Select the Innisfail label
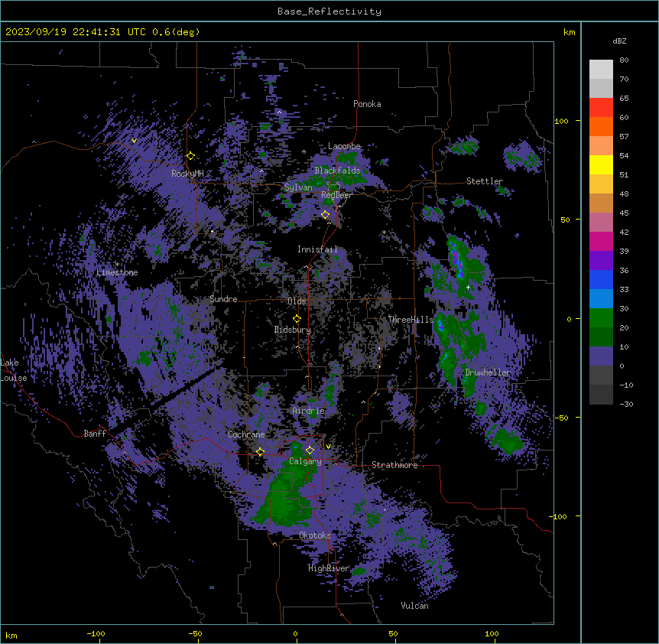 click(x=317, y=249)
